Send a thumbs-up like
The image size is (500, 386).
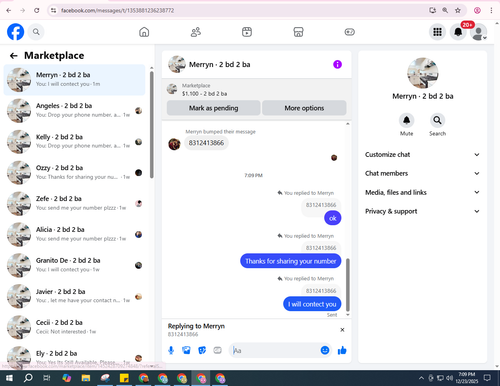coord(342,350)
